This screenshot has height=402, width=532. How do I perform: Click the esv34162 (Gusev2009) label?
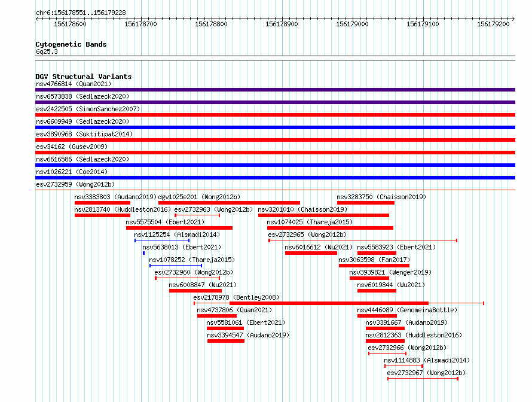[72, 147]
